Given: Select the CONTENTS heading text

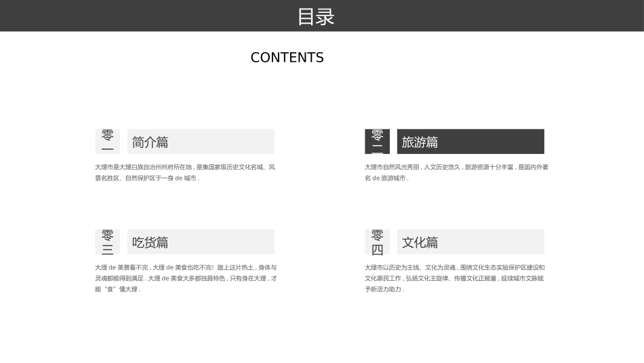Looking at the screenshot, I should 287,58.
